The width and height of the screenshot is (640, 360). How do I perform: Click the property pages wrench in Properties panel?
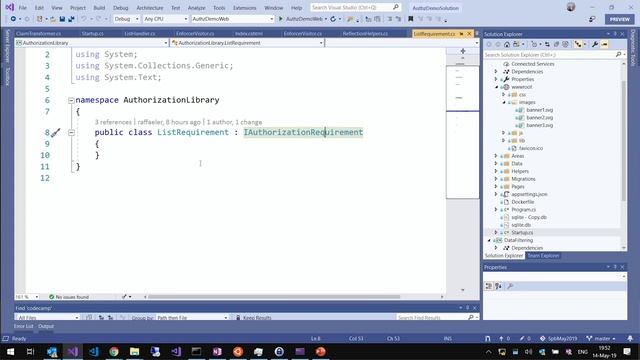click(x=510, y=286)
